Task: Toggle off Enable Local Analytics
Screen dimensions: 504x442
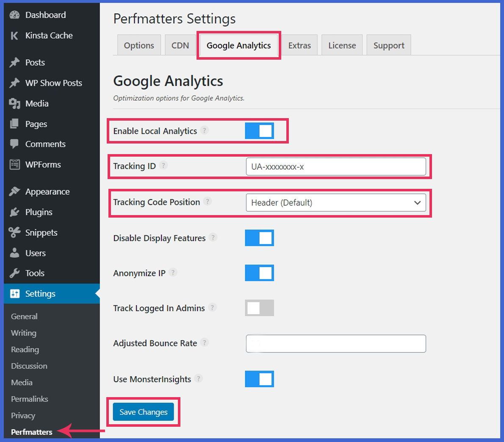Action: 259,131
